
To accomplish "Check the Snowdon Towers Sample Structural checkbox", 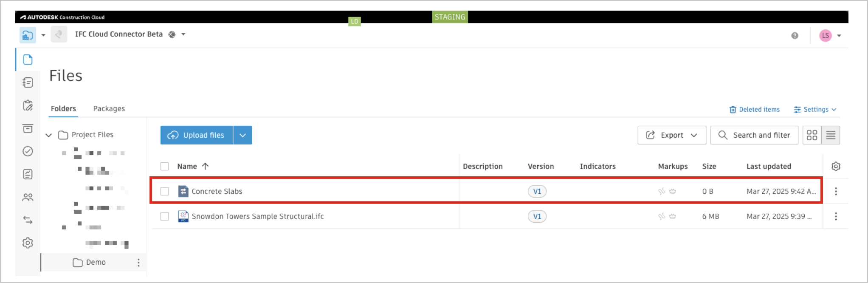I will (x=165, y=216).
